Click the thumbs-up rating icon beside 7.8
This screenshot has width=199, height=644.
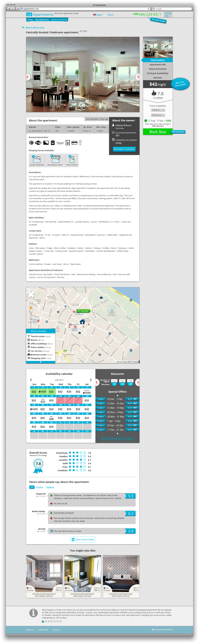point(154,93)
